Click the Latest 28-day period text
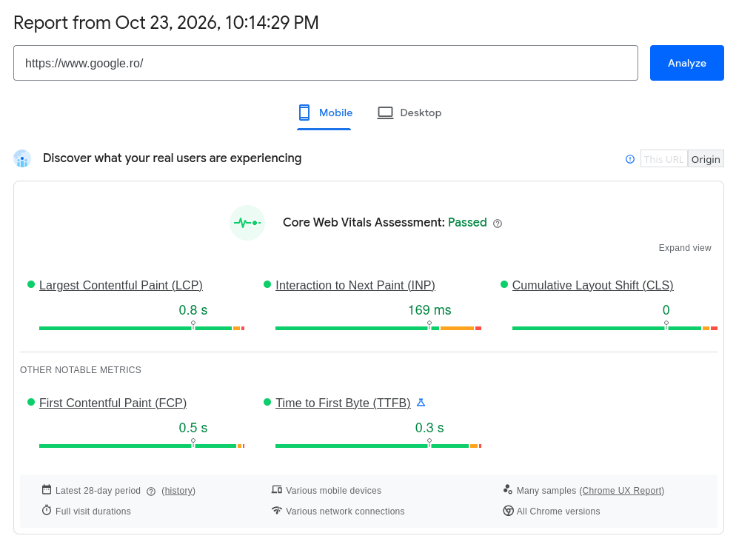The width and height of the screenshot is (756, 550). [98, 491]
